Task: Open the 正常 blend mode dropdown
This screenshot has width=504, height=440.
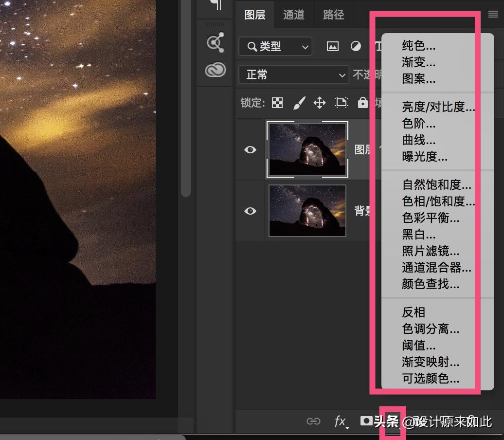Action: (294, 74)
